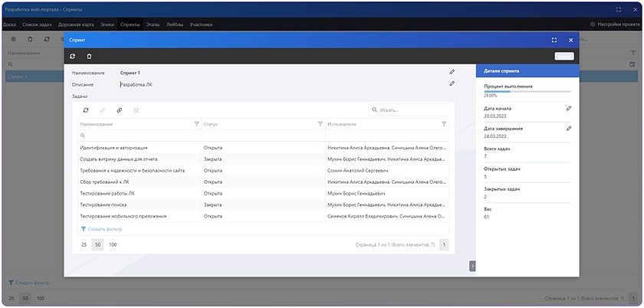Click the Создать фильтр link under the tasks table
The image size is (644, 308).
point(104,228)
